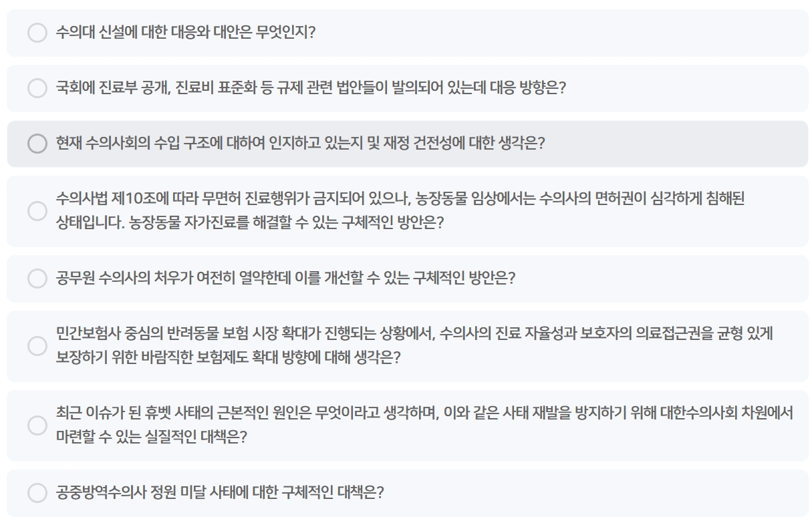Click the text '수의대 신설에 대한 대응와 대안은 무엇인지?'
The height and width of the screenshot is (523, 812).
[185, 33]
